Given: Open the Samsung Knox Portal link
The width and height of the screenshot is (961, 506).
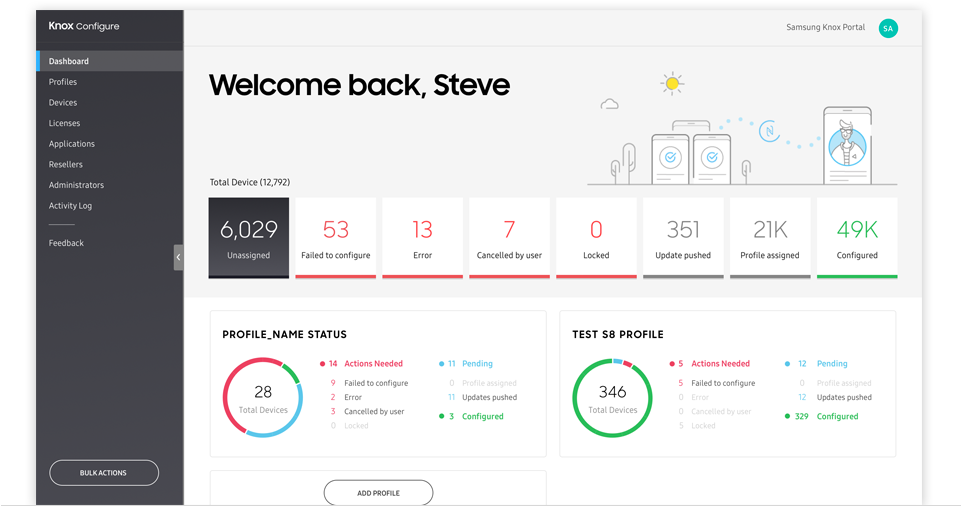Looking at the screenshot, I should coord(825,27).
